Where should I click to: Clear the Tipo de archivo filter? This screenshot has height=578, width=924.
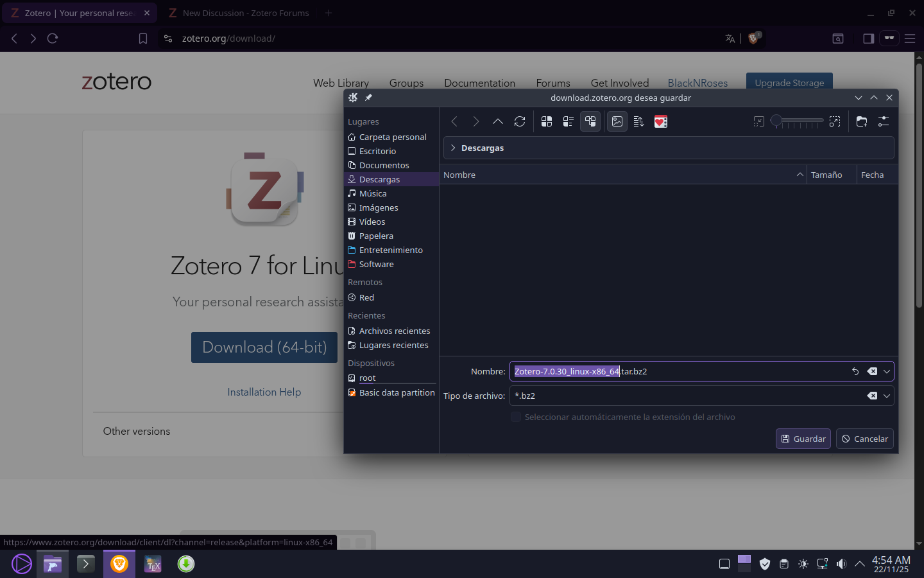[x=872, y=396]
